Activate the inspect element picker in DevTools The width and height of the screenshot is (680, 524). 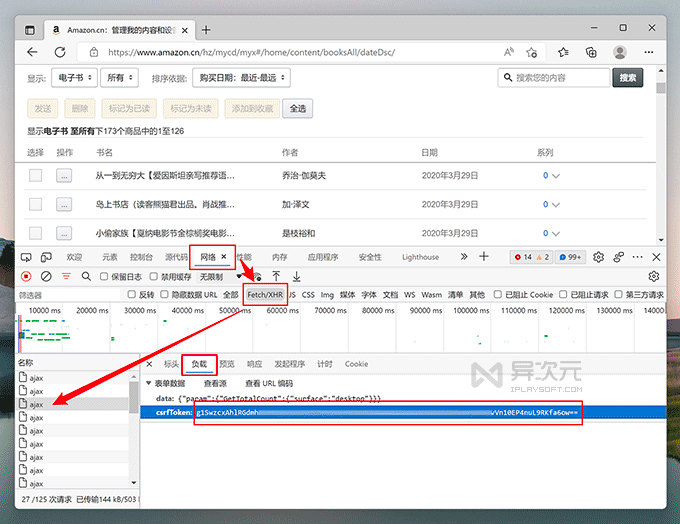coord(26,257)
